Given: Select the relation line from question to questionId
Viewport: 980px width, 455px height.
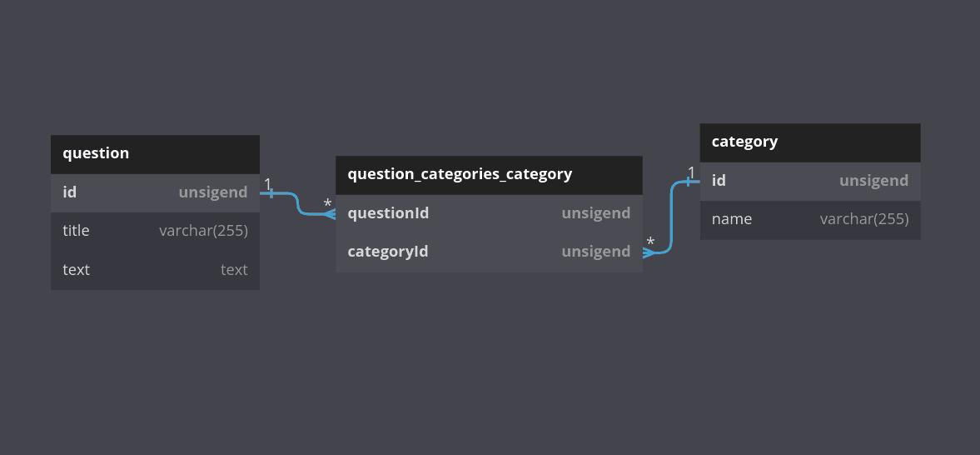Looking at the screenshot, I should (x=297, y=203).
